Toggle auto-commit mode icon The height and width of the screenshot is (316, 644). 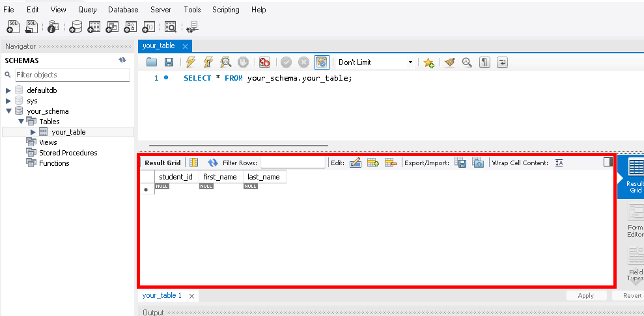pos(322,62)
